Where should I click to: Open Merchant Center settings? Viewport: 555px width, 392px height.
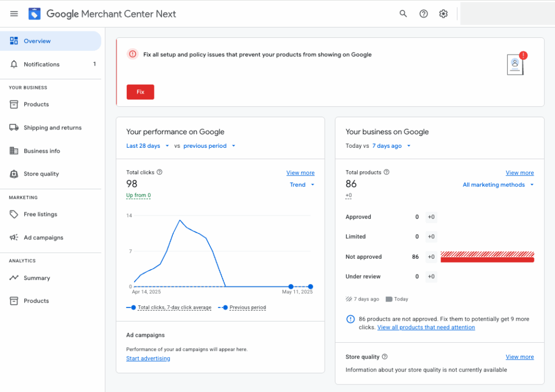[443, 14]
